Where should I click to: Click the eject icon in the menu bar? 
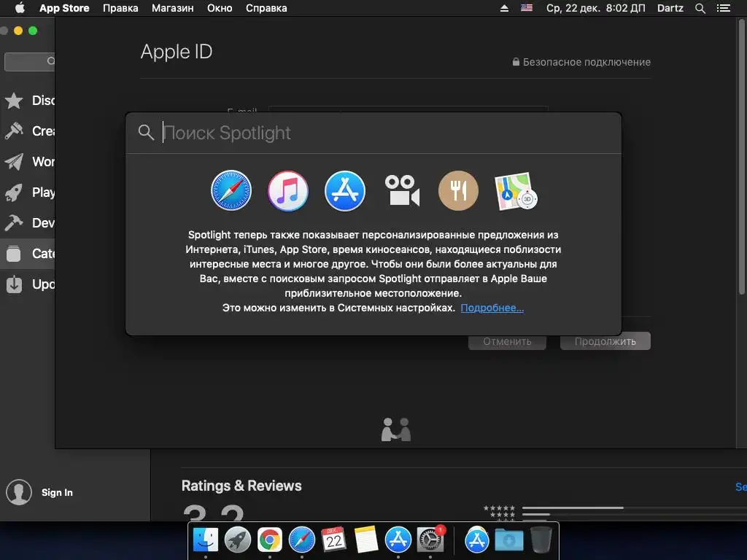504,8
